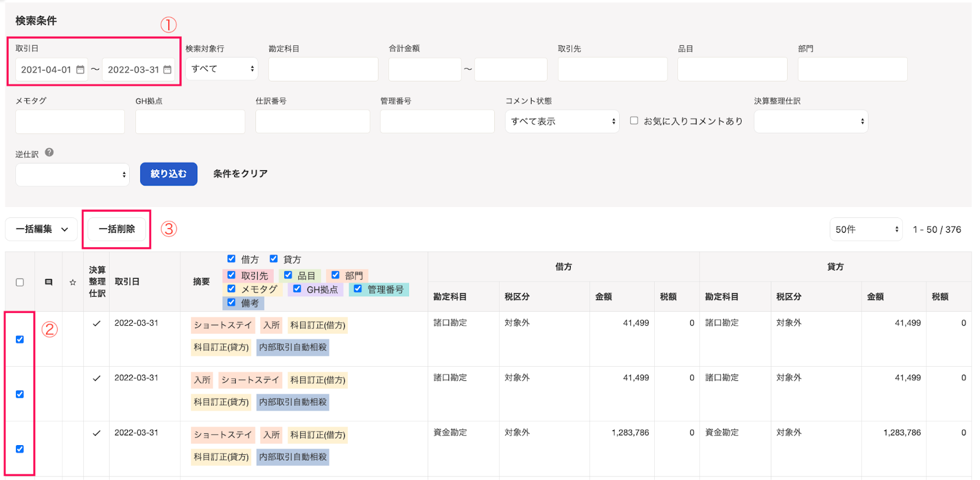Uncheck the checkbox for the 資金勘定 row
Viewport: 980px width, 480px height.
[x=20, y=449]
